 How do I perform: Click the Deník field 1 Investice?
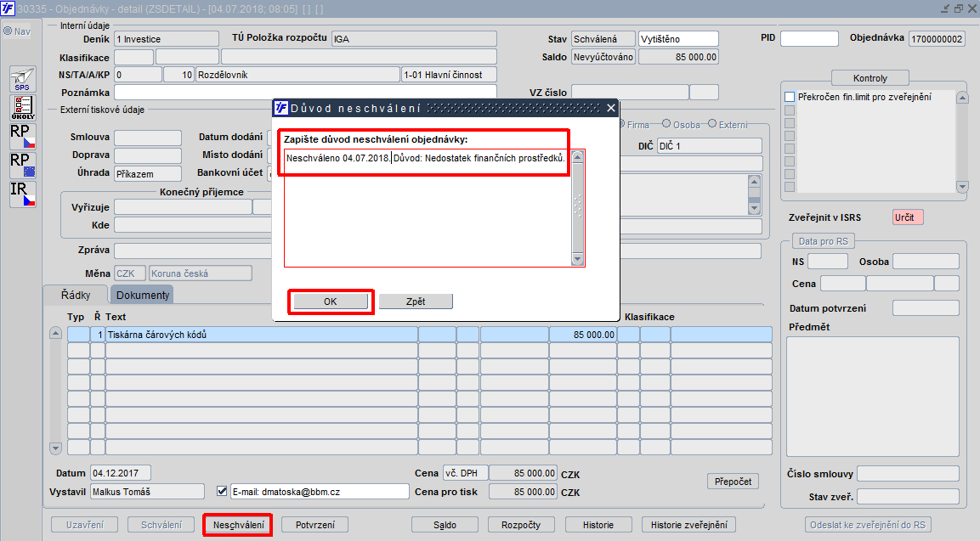[x=167, y=39]
